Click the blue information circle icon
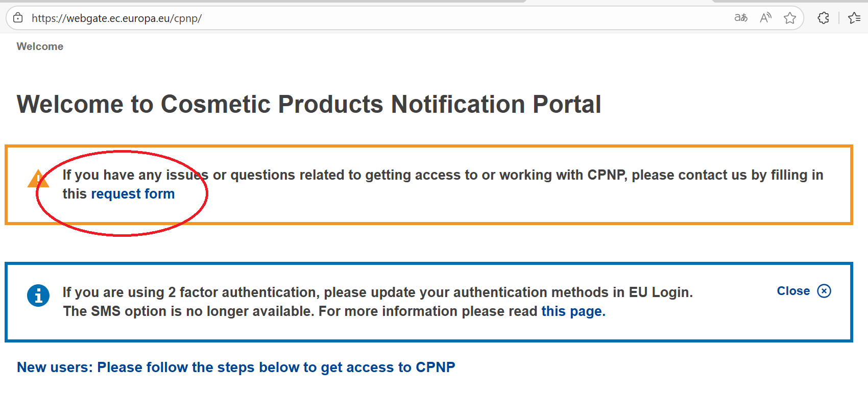Viewport: 868px width, 393px height. (x=38, y=296)
